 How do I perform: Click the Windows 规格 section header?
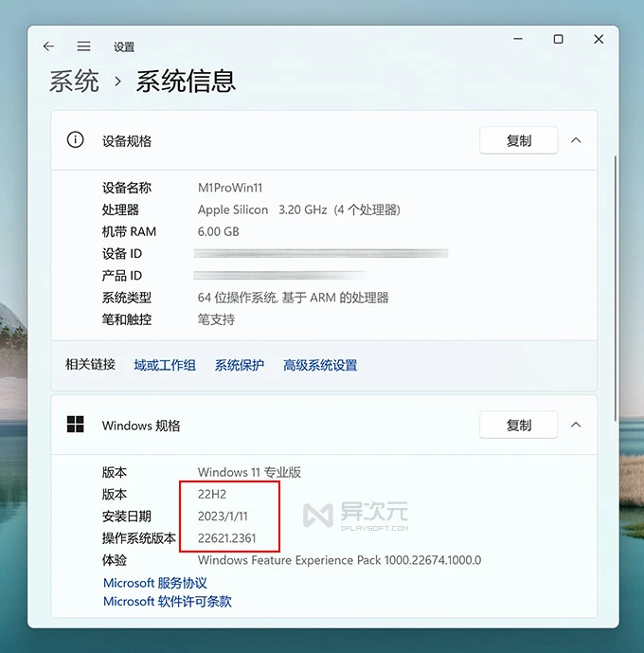[x=324, y=425]
